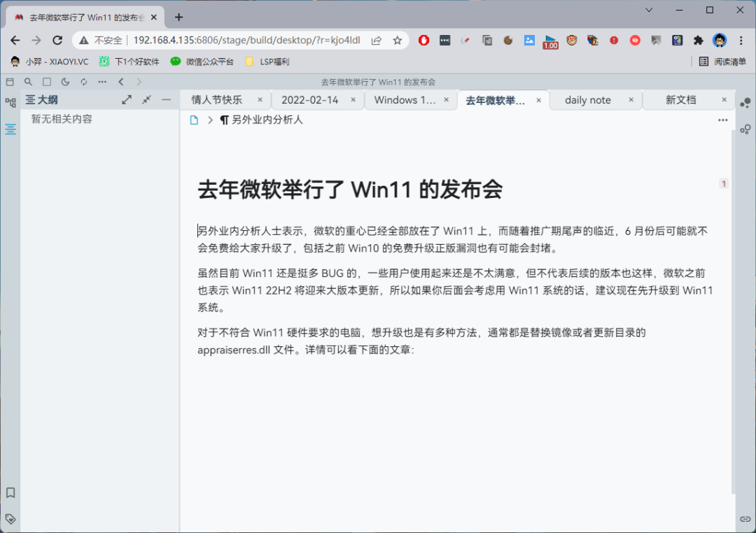This screenshot has width=756, height=533.
Task: Click the document title heading
Action: point(350,189)
